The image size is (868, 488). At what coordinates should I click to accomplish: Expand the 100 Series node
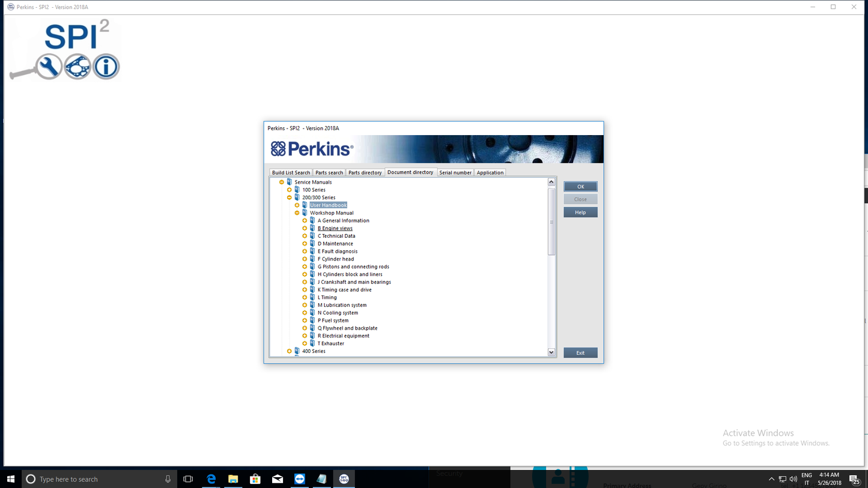click(x=289, y=190)
